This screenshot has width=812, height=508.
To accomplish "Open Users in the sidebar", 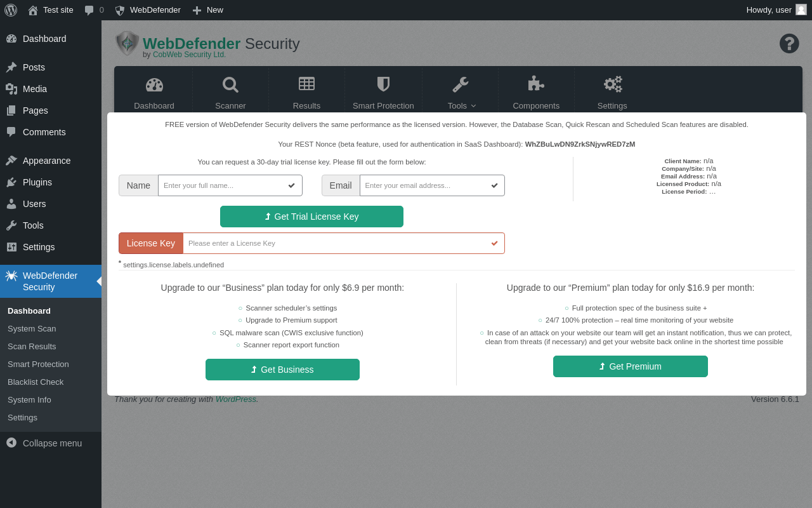I will point(51,204).
